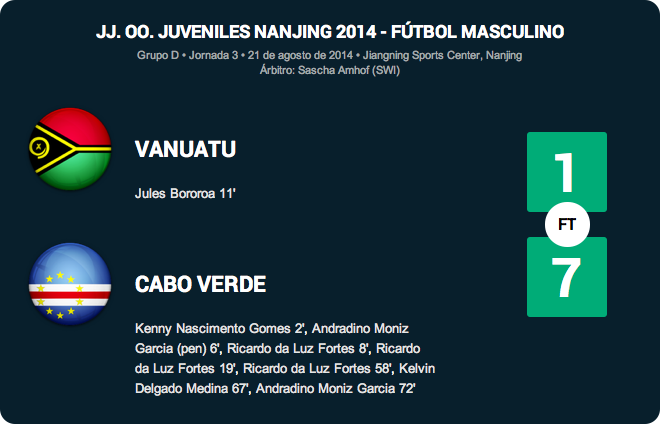This screenshot has height=424, width=660.
Task: Click scorer Kenny Nascimento Gomes 2'
Action: coord(219,328)
